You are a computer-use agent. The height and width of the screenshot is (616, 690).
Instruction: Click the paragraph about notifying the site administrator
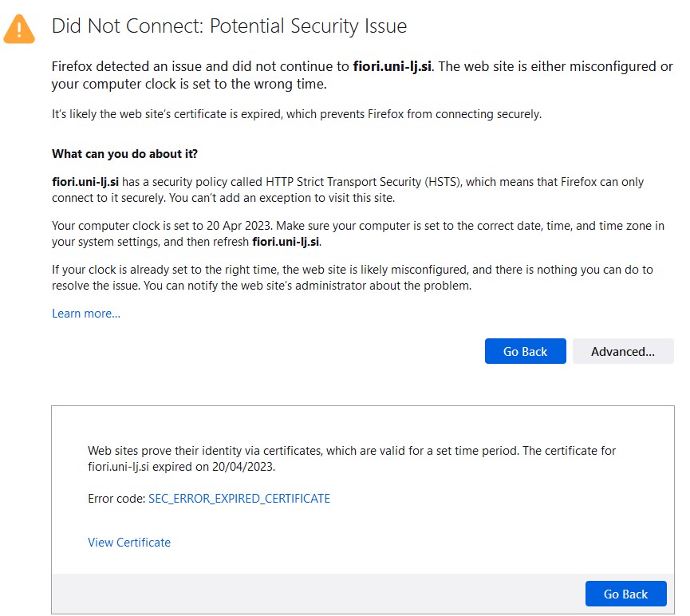[352, 278]
